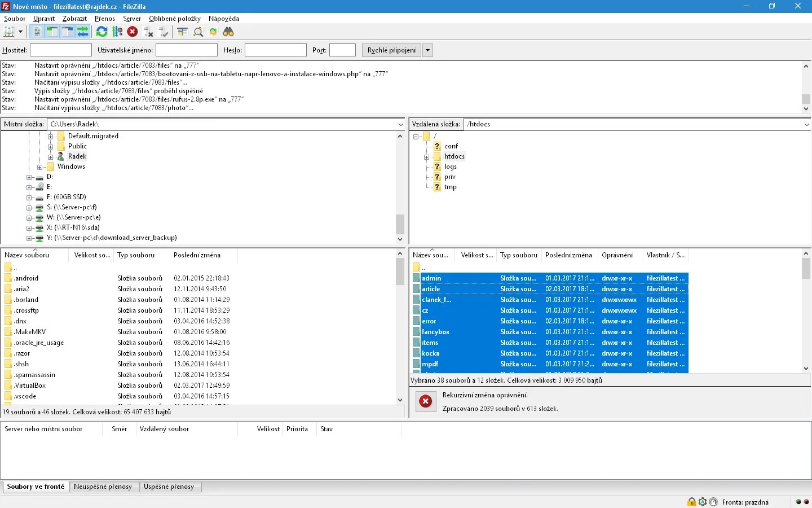Focus the Hostitel input field
Viewport: 812px width, 508px height.
[61, 50]
